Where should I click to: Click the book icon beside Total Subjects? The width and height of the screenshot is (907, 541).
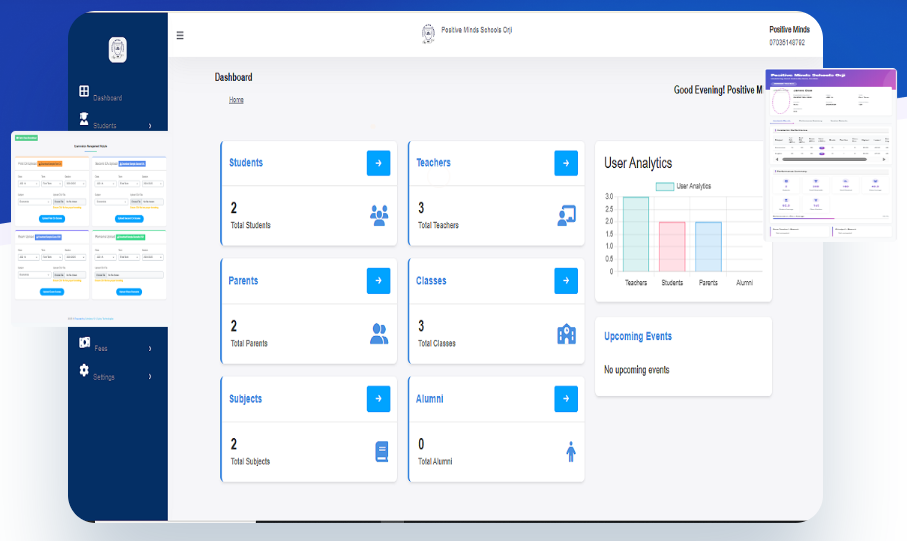382,451
